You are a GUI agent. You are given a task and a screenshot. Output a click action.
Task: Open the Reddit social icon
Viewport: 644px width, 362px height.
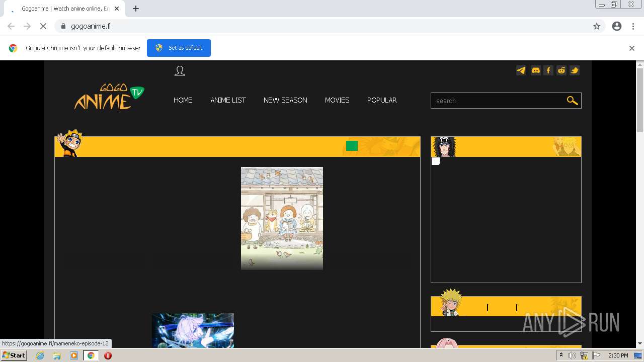point(561,70)
